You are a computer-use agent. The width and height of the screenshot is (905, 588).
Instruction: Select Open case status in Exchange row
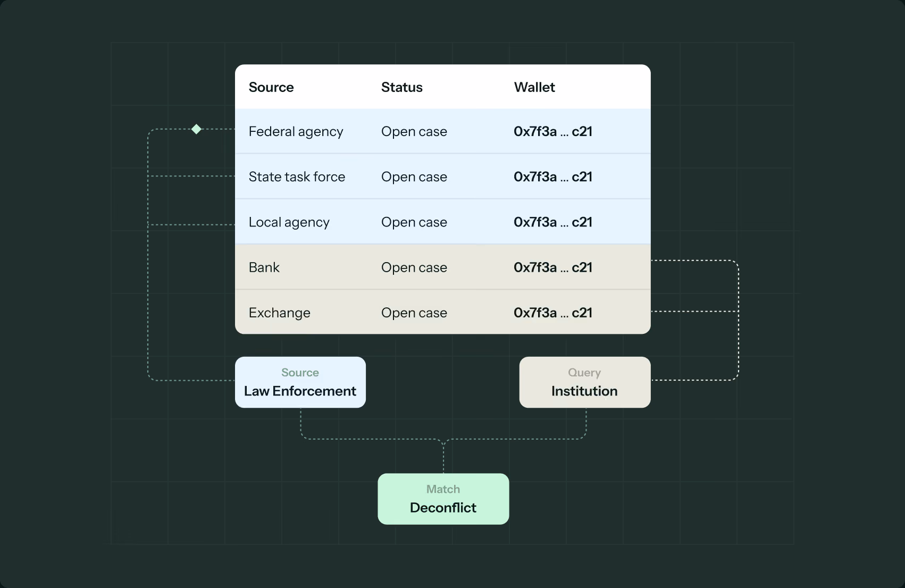414,313
